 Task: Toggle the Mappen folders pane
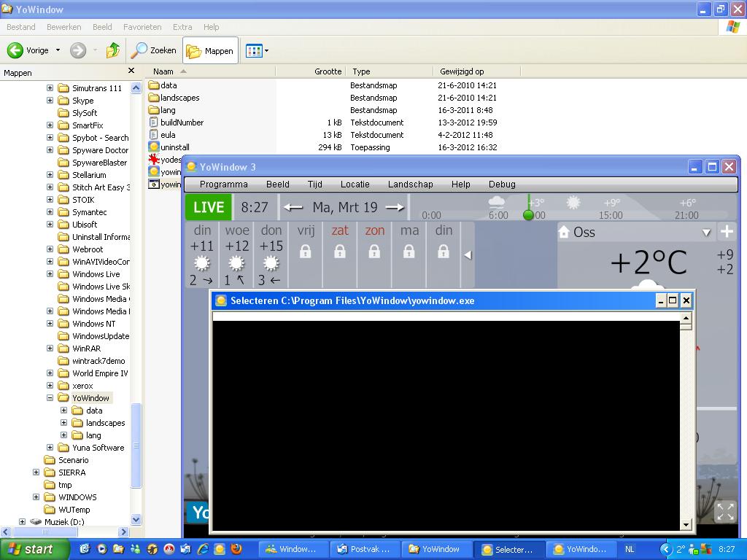pos(210,50)
